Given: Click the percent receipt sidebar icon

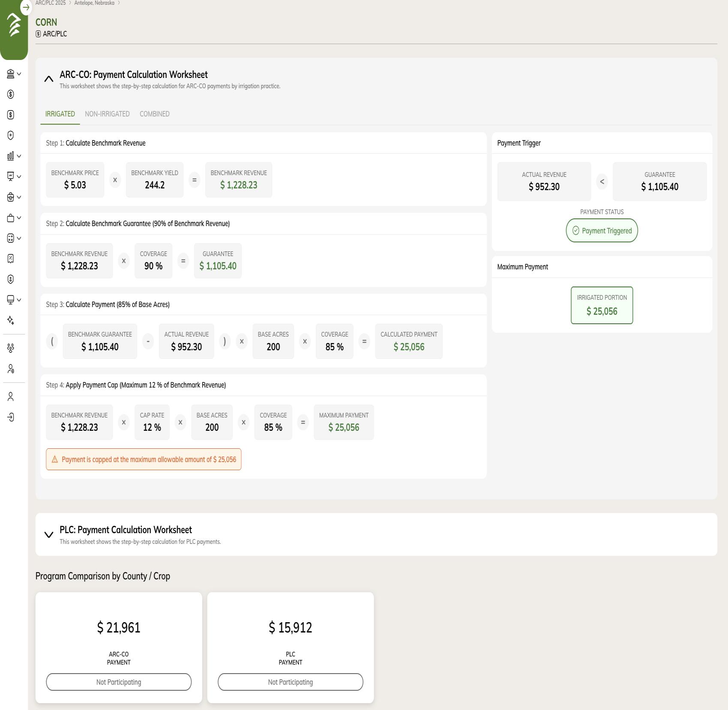Looking at the screenshot, I should pyautogui.click(x=11, y=259).
